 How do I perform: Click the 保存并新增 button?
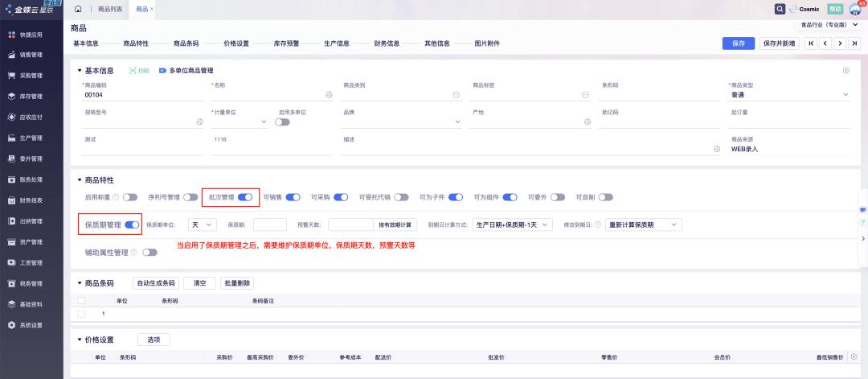click(x=779, y=43)
